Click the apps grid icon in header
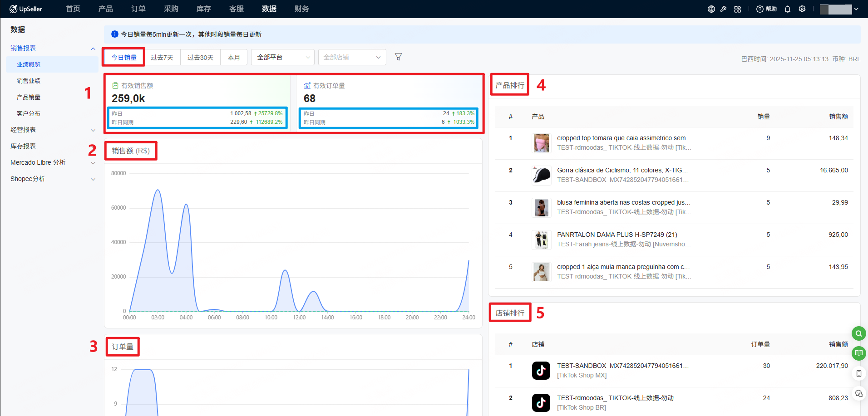The height and width of the screenshot is (416, 868). coord(737,9)
